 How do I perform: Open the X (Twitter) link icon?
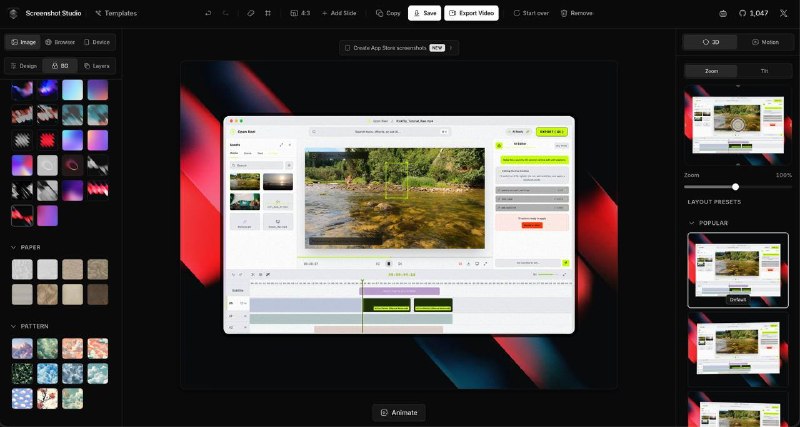click(784, 13)
